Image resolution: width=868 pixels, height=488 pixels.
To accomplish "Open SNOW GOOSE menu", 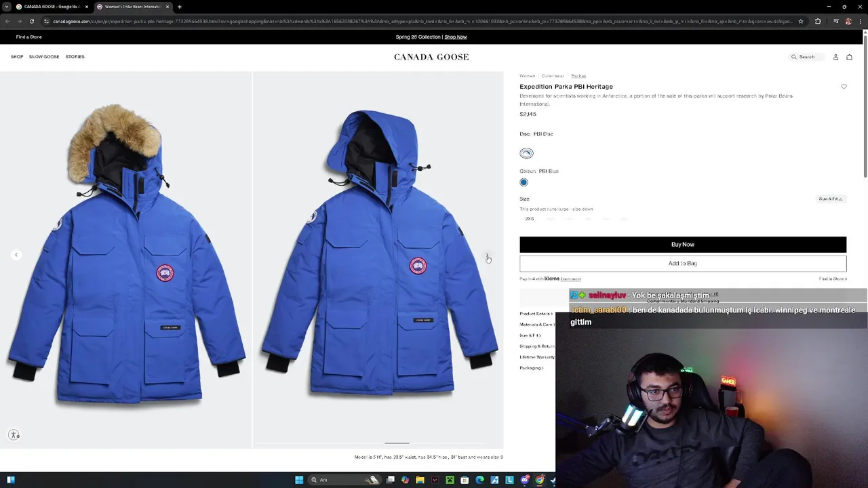I will [44, 57].
